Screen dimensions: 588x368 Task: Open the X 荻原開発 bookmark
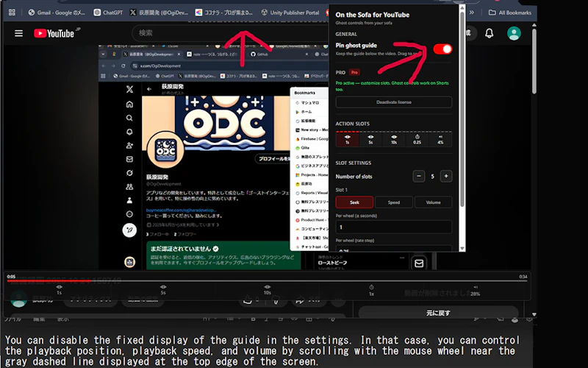tap(159, 13)
